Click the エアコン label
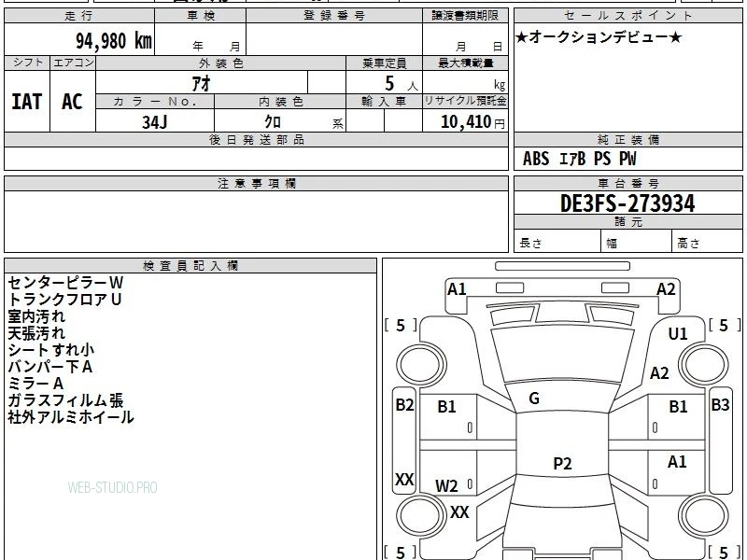Screen dimensions: 747x560 (x=73, y=63)
